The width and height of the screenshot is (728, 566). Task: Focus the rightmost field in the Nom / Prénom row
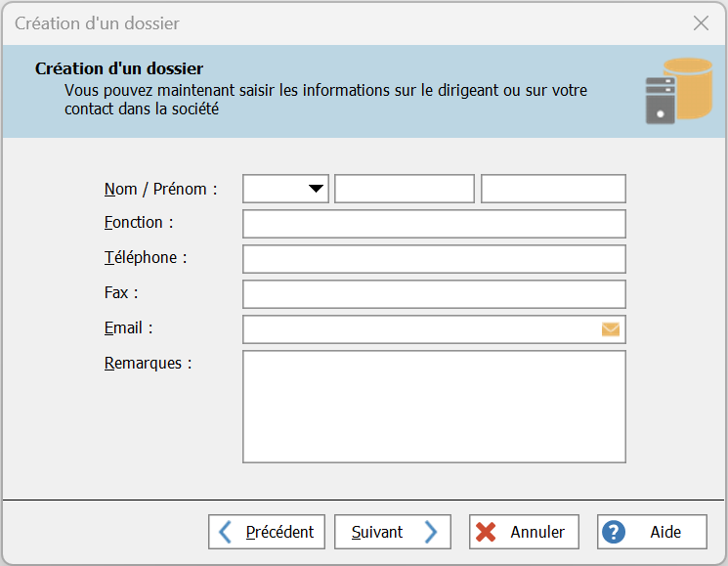(553, 189)
